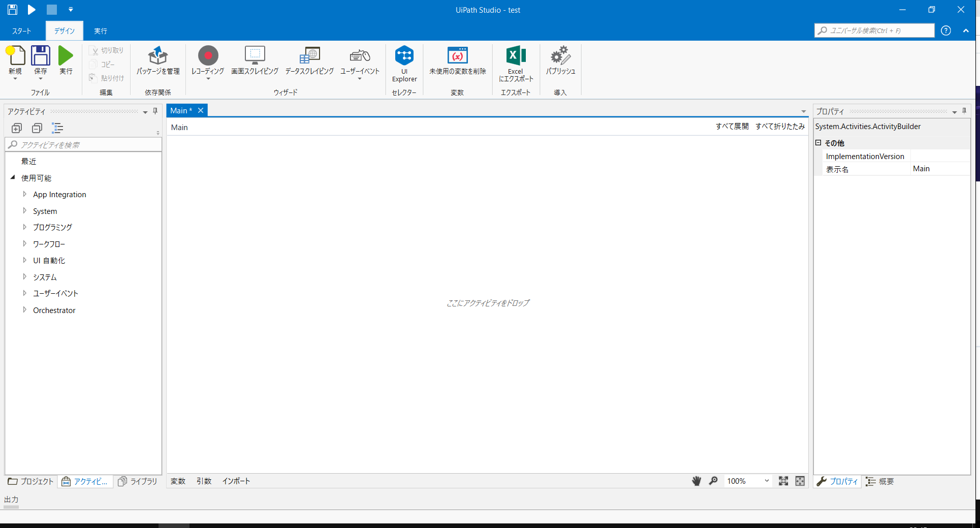Screen dimensions: 980x528
Task: Switch to the 実行 ribbon tab
Action: point(101,31)
